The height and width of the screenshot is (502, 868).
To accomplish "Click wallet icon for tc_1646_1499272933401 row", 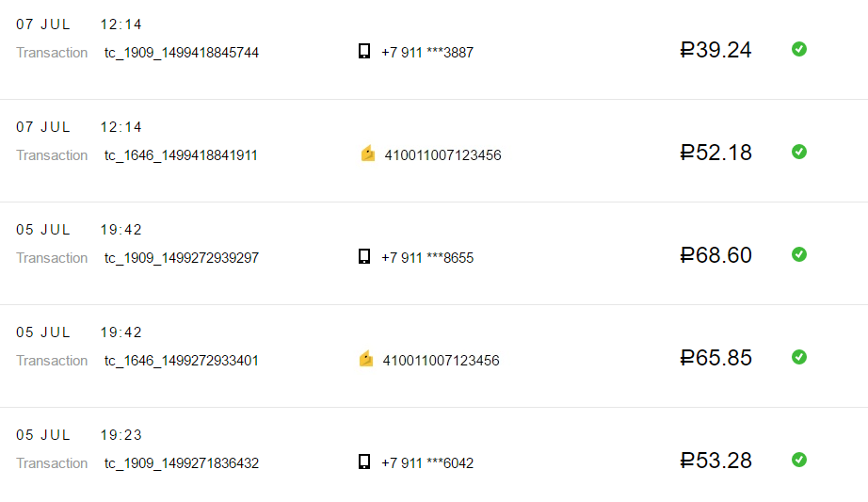I will (366, 359).
